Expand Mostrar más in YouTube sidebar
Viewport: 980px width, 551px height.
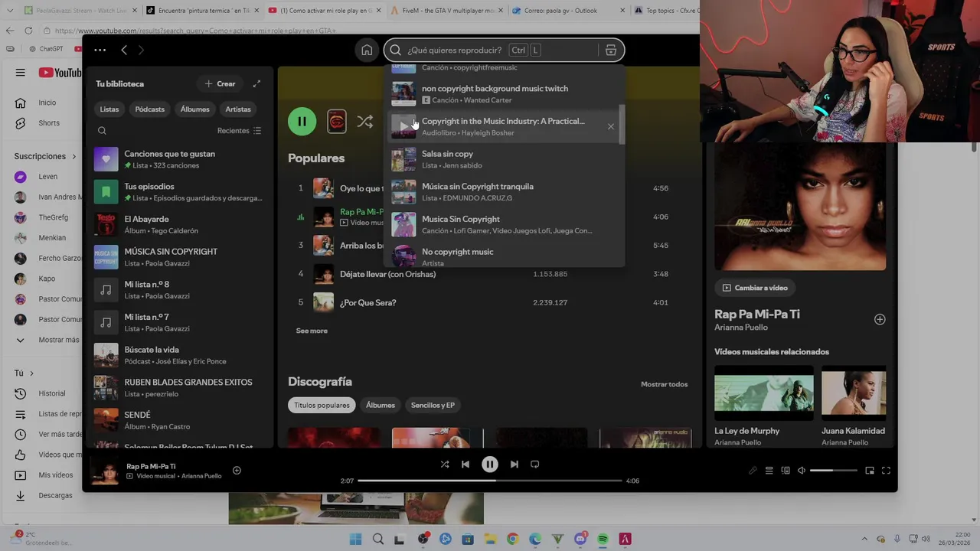[x=47, y=340]
